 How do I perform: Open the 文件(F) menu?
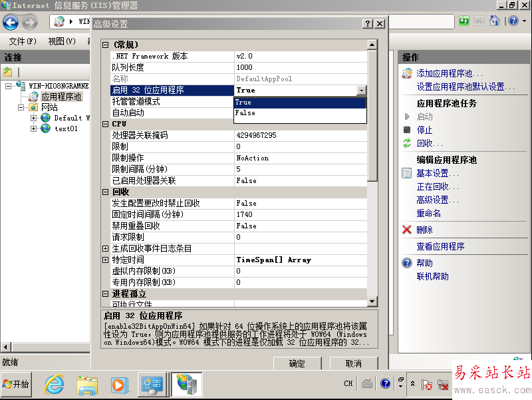22,41
